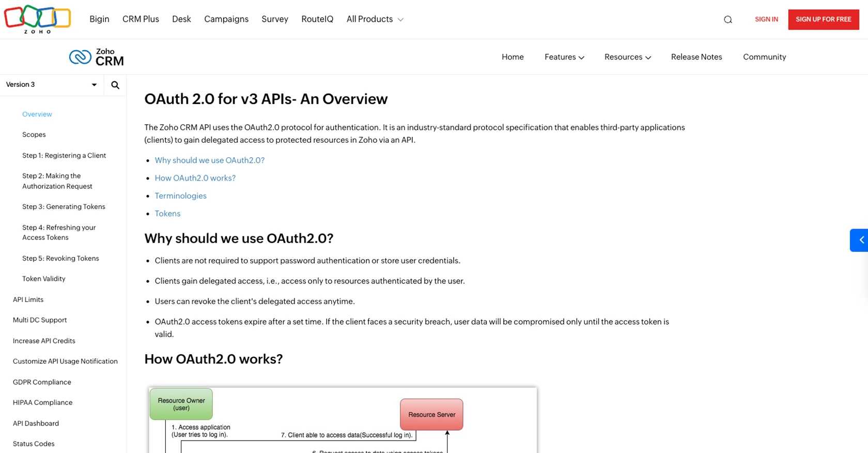Click the Zoho logo in header

pyautogui.click(x=37, y=19)
